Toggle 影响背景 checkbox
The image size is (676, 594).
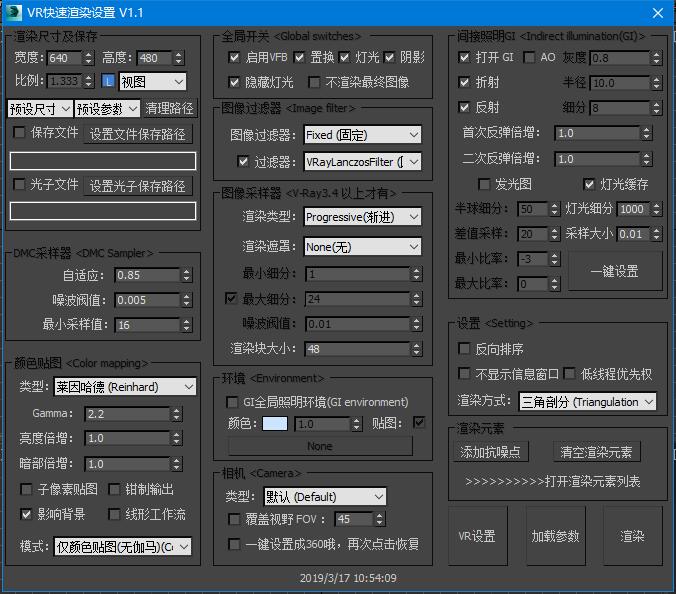[26, 514]
